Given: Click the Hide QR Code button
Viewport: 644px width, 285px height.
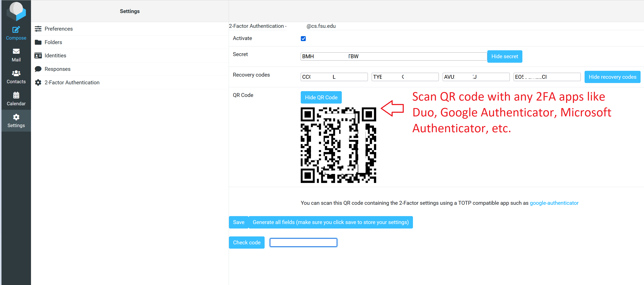Looking at the screenshot, I should (x=321, y=97).
